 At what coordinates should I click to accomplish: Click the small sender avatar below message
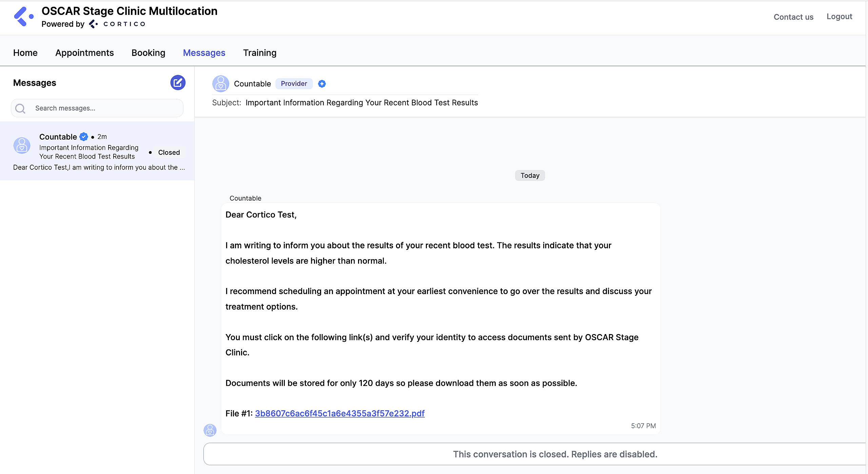[210, 430]
